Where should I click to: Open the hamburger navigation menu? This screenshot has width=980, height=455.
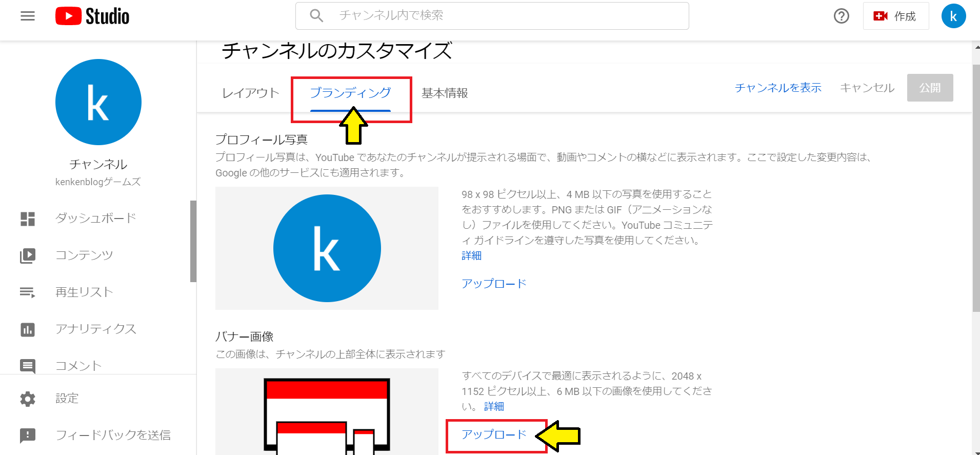tap(28, 16)
